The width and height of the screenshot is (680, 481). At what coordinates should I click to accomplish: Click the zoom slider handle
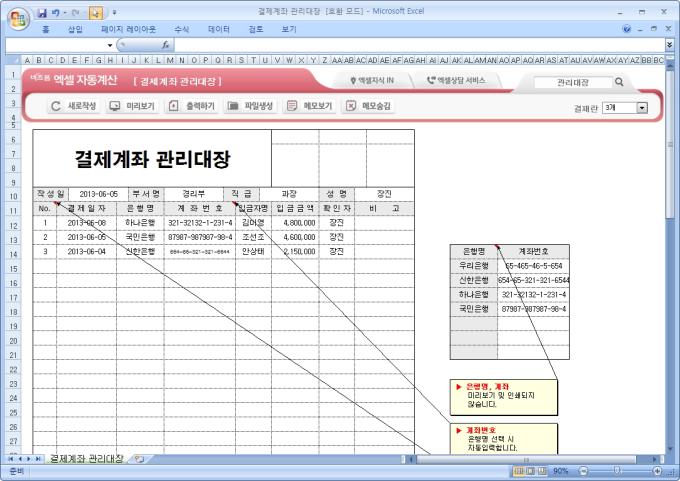coord(617,471)
